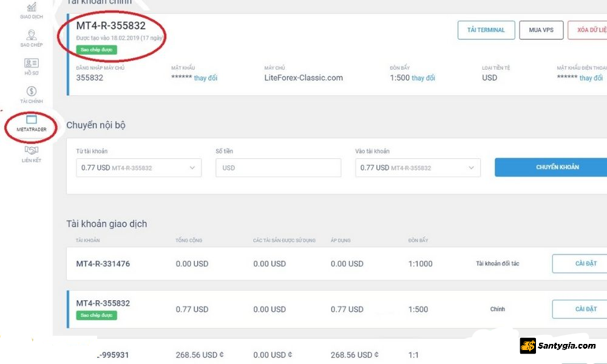Click the Tải Terminal button
This screenshot has height=364, width=607.
coord(486,30)
